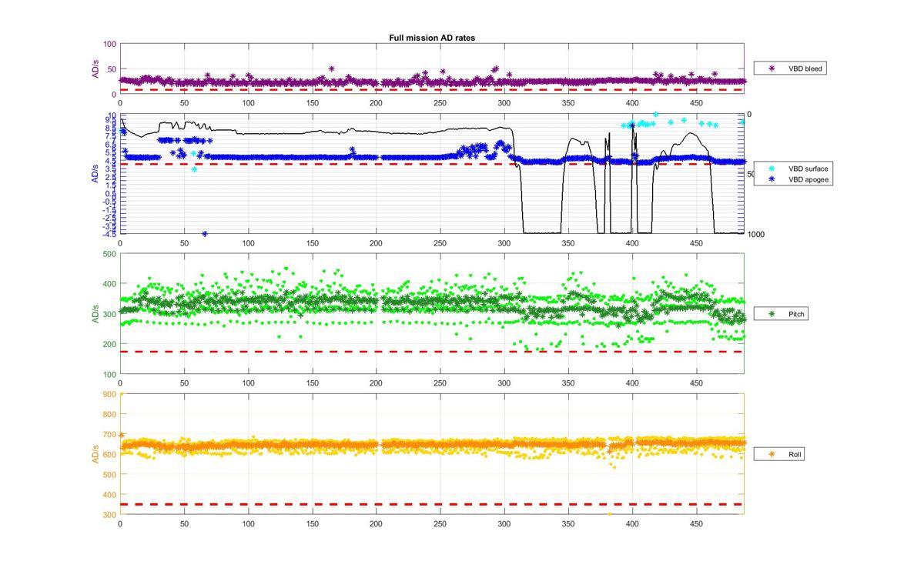Click the cyan asterisk marker for VBD surface
The width and height of the screenshot is (924, 578).
tap(772, 168)
